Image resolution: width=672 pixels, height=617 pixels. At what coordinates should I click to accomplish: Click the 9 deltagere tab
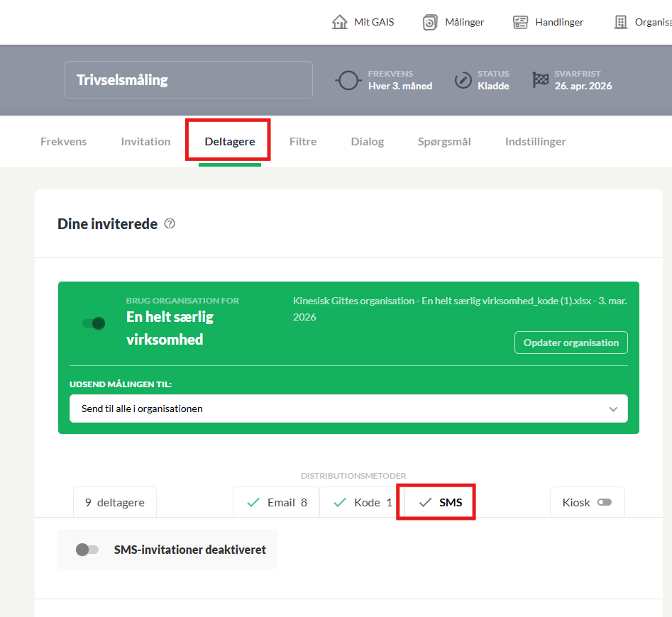click(115, 502)
